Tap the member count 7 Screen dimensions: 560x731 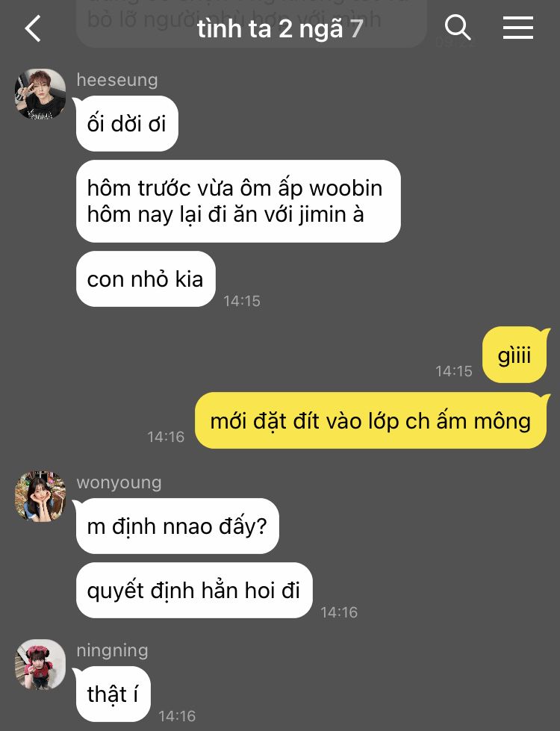tap(357, 29)
